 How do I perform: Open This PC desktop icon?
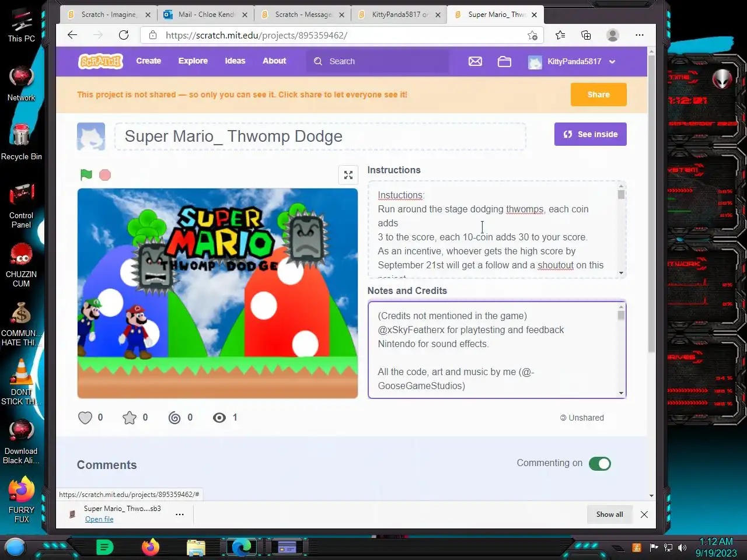22,26
